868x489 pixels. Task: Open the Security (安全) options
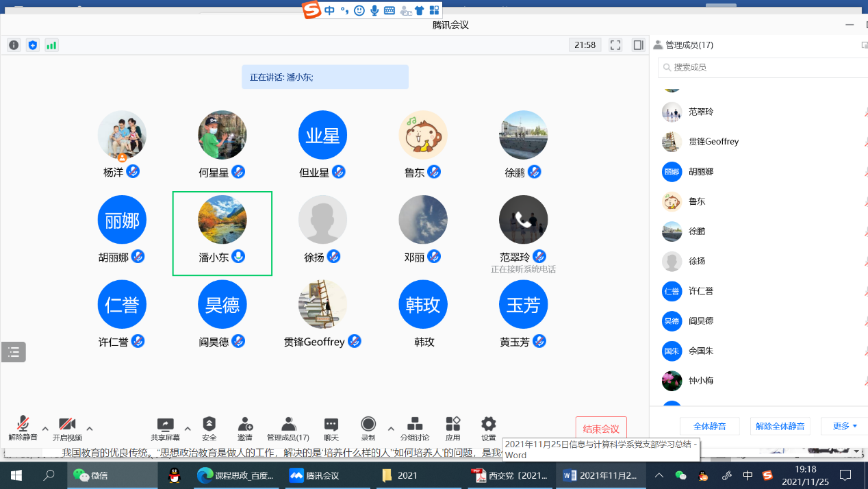(x=209, y=429)
